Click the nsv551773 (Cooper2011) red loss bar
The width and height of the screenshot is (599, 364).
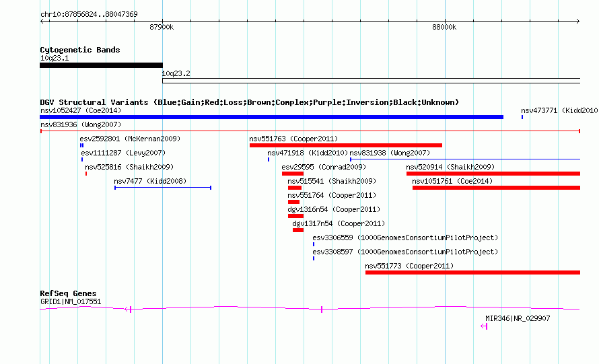coord(472,272)
